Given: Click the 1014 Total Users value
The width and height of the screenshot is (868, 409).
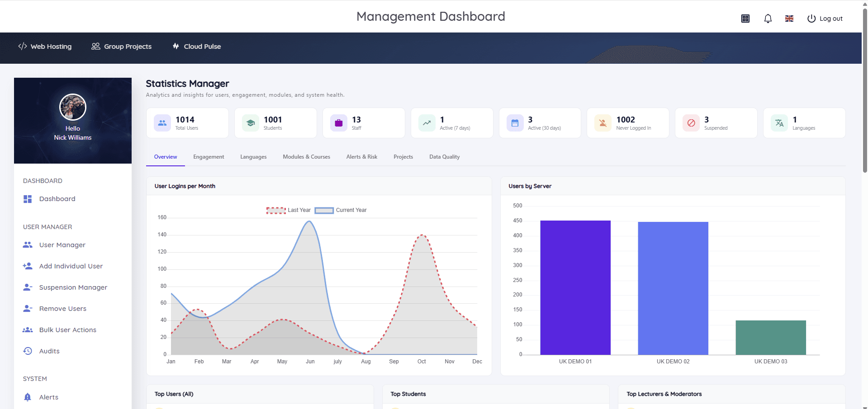Looking at the screenshot, I should [185, 120].
